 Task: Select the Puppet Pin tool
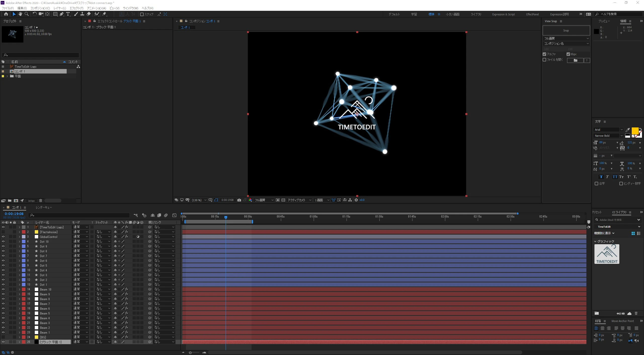[x=104, y=14]
